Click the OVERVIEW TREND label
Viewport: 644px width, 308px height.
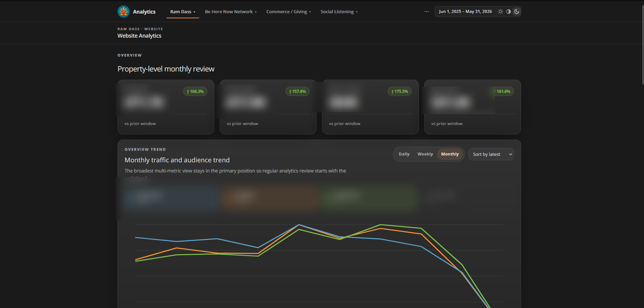pos(145,149)
